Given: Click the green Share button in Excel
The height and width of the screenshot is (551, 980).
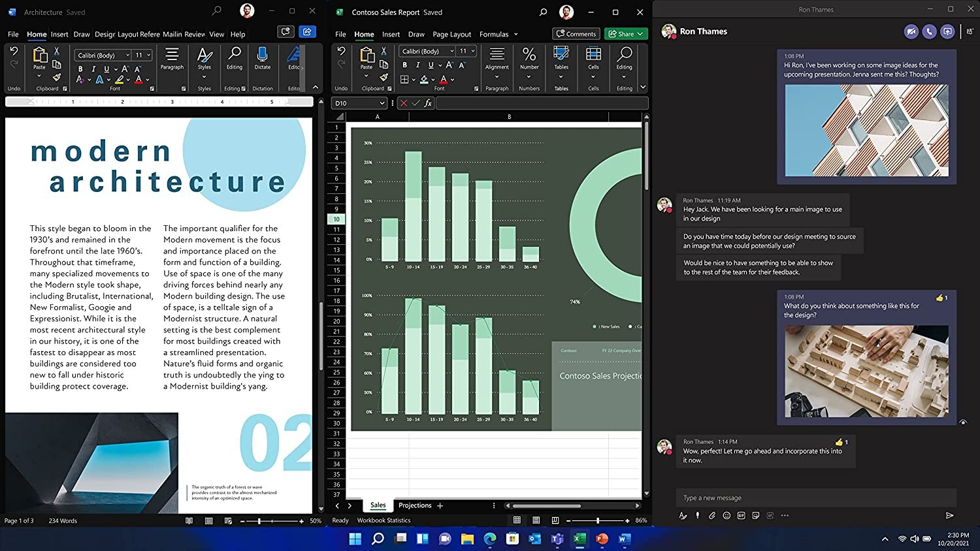Looking at the screenshot, I should [x=625, y=33].
